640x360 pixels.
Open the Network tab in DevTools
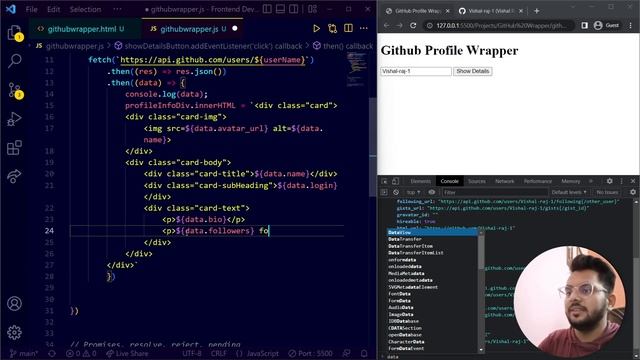point(504,181)
